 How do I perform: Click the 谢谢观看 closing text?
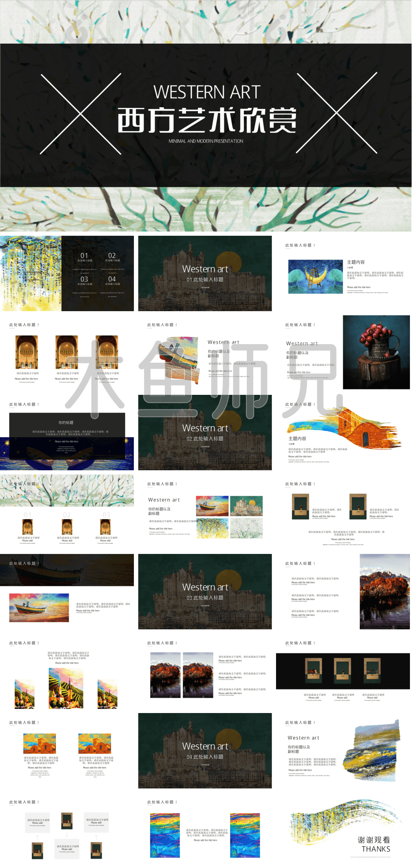(374, 840)
